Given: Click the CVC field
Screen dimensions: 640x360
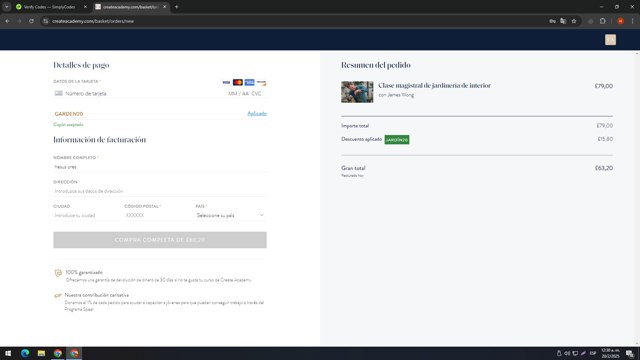Looking at the screenshot, I should (256, 93).
